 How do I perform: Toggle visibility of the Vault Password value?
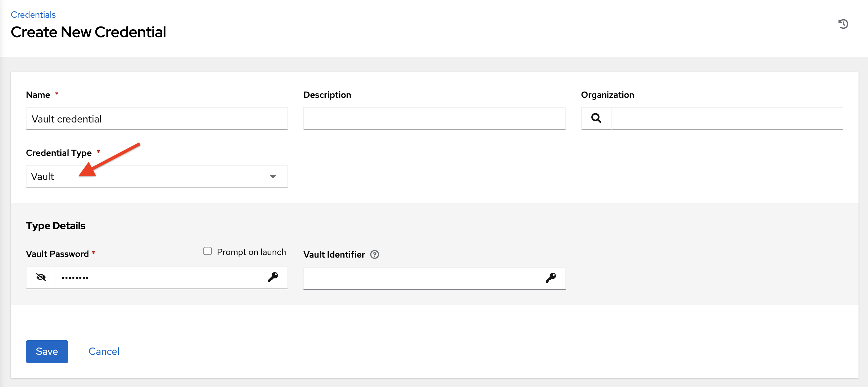pyautogui.click(x=41, y=277)
